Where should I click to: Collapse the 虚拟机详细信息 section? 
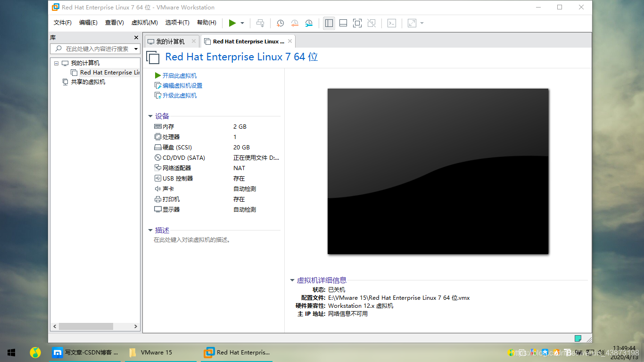click(292, 280)
